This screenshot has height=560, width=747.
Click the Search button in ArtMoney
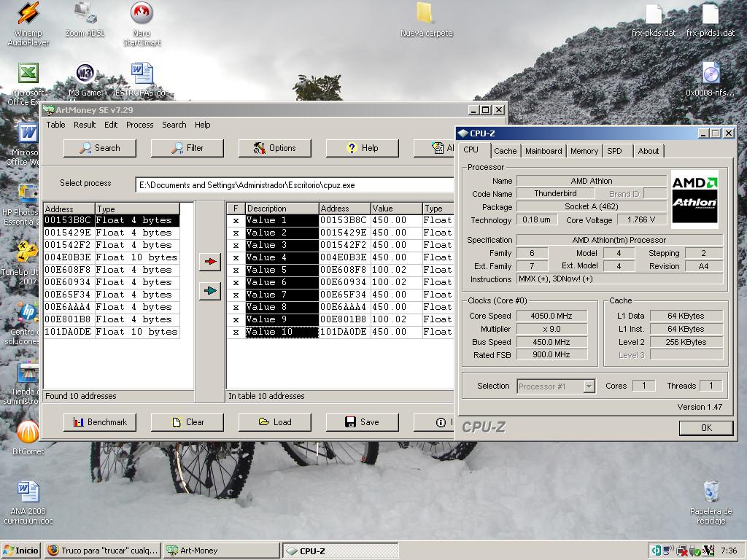coord(100,148)
